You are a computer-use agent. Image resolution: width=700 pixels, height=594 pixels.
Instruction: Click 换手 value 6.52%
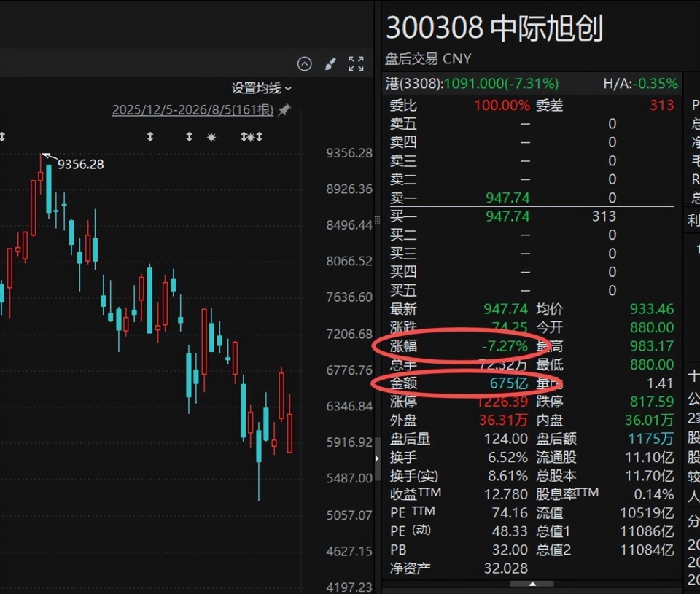point(507,458)
